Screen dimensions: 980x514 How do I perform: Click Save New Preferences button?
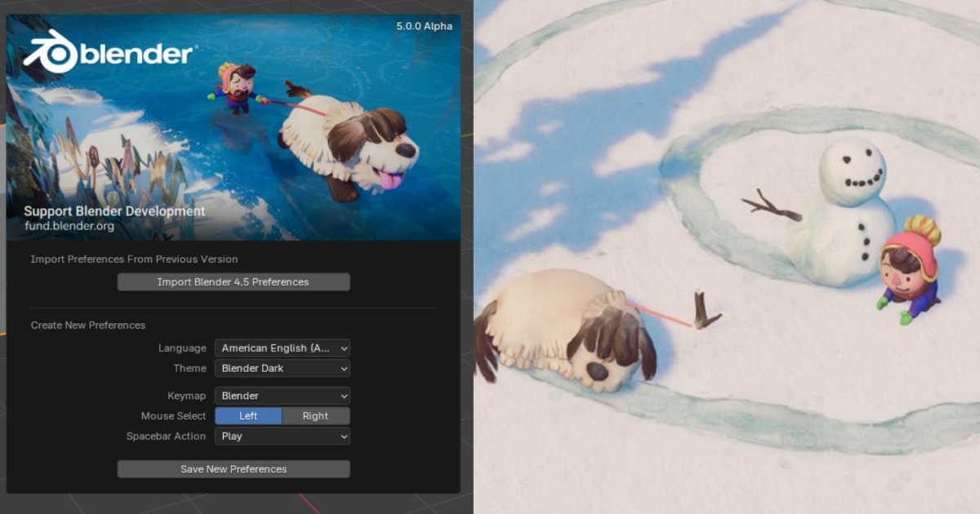234,469
